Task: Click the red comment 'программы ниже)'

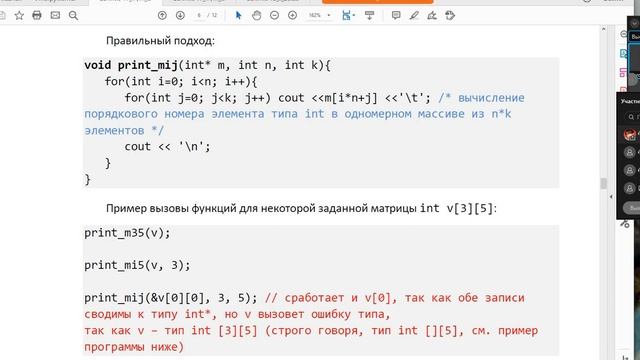Action: point(134,347)
